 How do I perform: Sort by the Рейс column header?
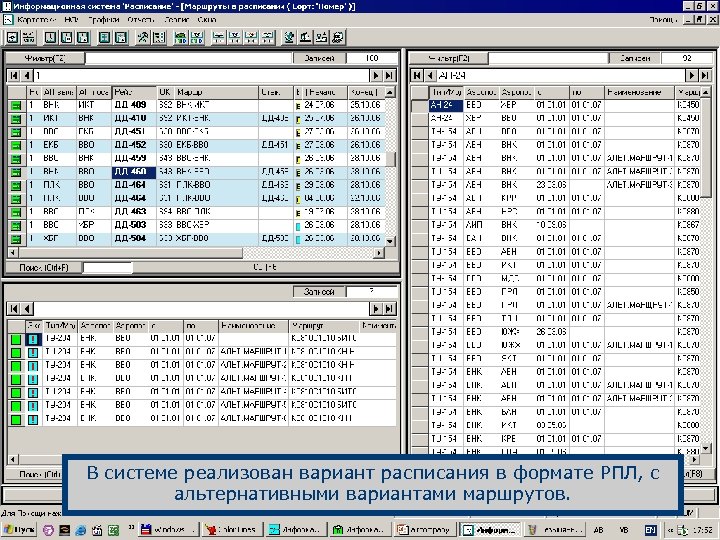point(134,92)
